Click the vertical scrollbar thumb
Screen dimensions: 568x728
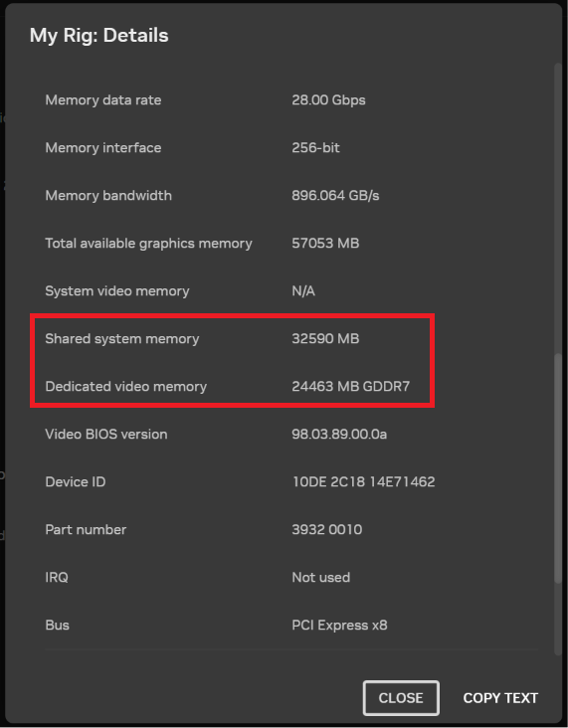tap(558, 468)
